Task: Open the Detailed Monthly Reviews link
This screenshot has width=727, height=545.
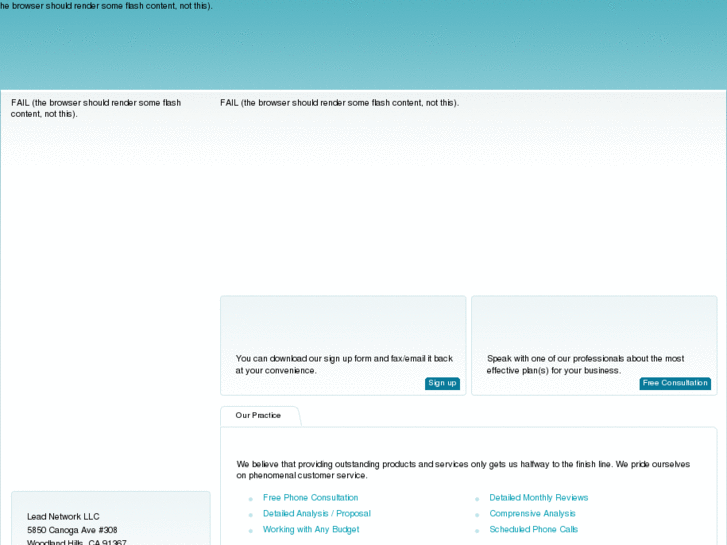Action: pos(539,498)
